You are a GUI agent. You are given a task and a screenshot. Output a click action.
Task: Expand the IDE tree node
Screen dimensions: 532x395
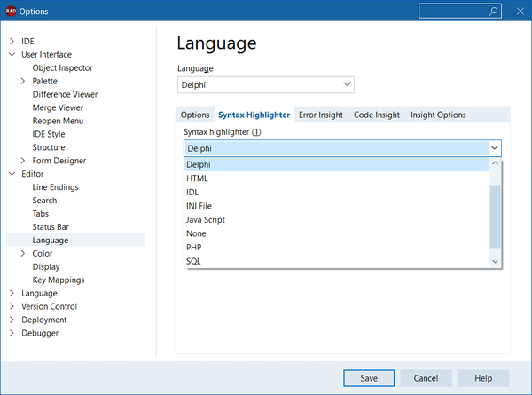click(12, 41)
